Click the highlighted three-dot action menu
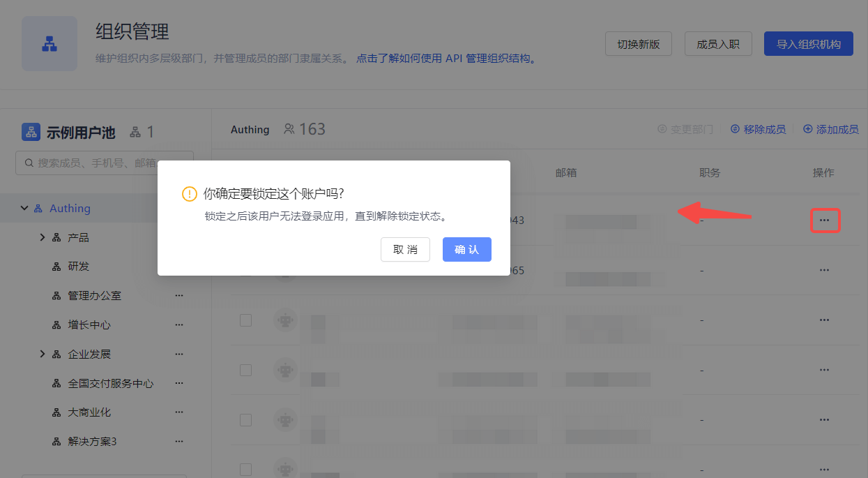 tap(824, 221)
